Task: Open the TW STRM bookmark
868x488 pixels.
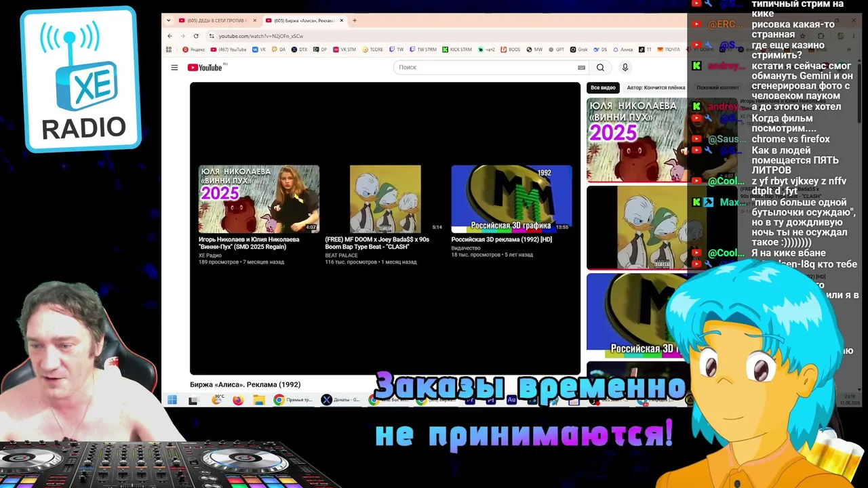Action: point(423,49)
